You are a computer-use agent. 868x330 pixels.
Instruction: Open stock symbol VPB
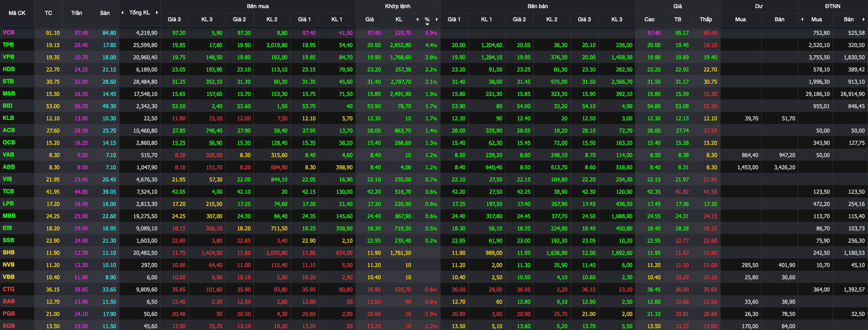pyautogui.click(x=9, y=57)
